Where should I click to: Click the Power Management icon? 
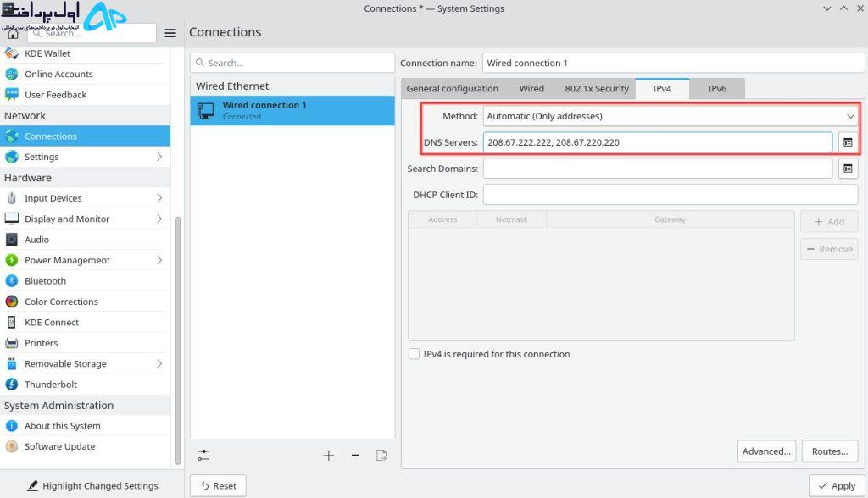coord(11,260)
